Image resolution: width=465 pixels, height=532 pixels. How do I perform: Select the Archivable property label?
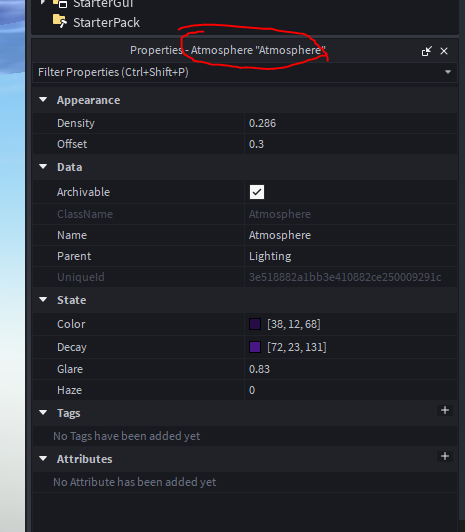tap(83, 192)
